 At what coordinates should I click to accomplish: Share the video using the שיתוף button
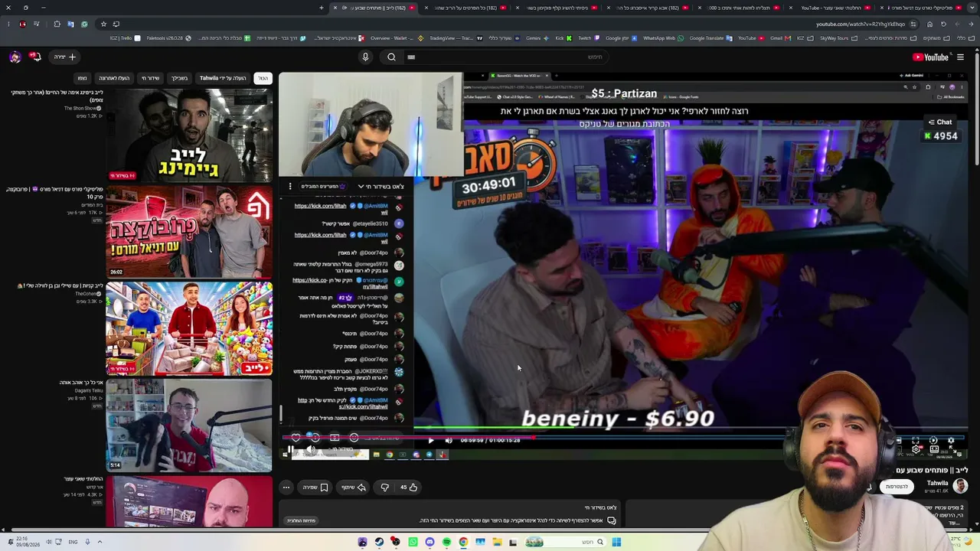353,487
